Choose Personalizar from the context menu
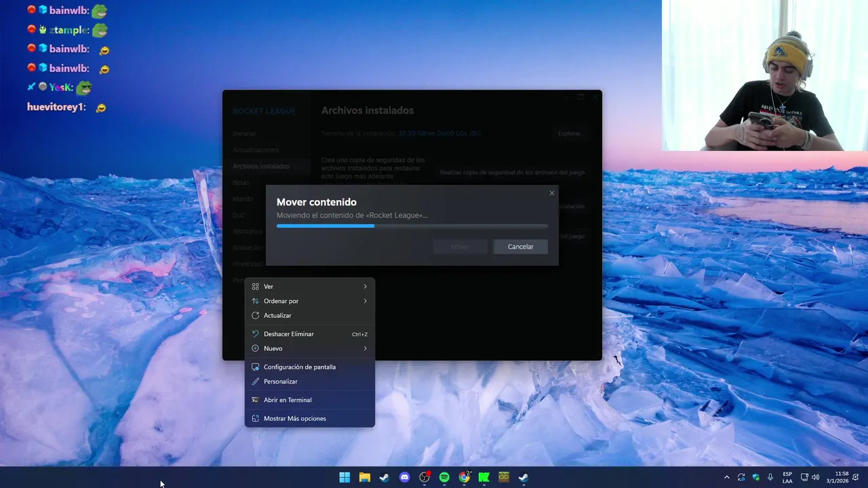 point(309,382)
